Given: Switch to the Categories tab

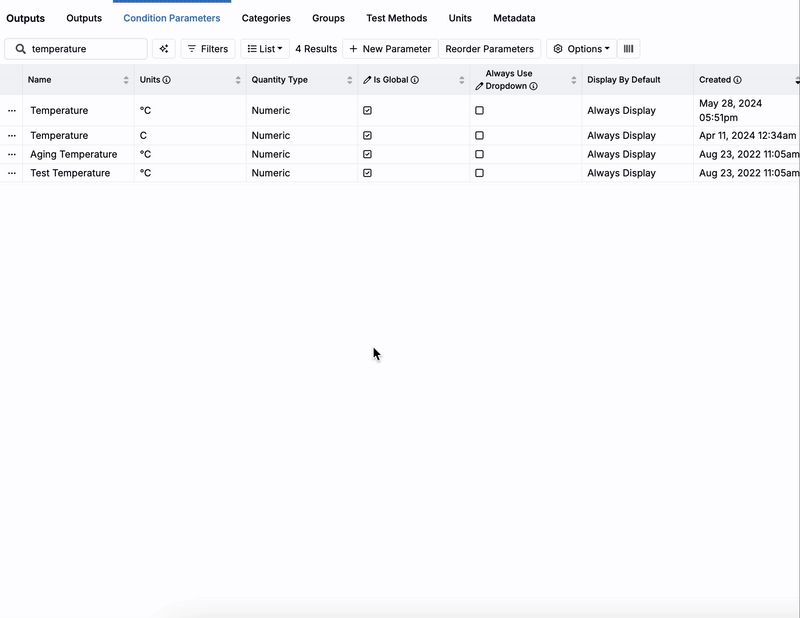Looking at the screenshot, I should click(x=266, y=18).
